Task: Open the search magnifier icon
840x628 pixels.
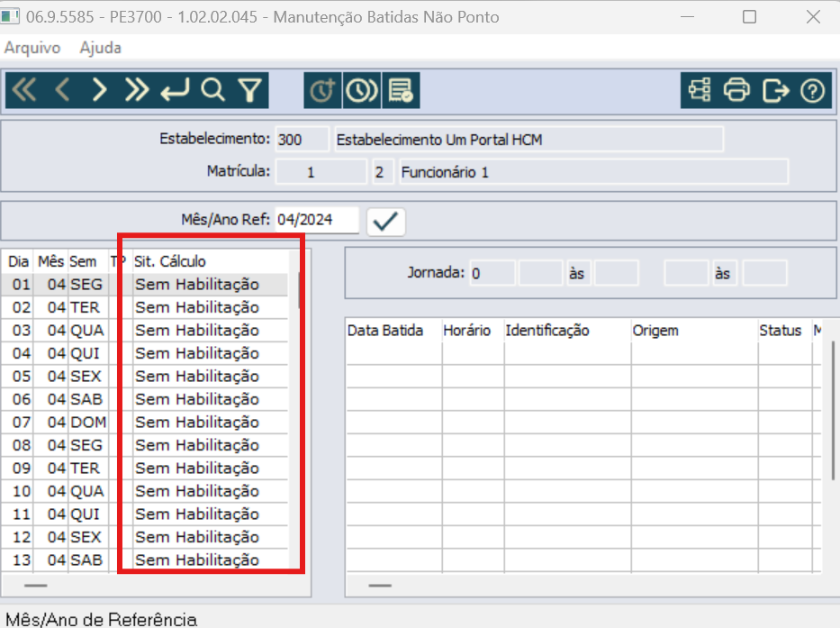Action: pyautogui.click(x=212, y=90)
